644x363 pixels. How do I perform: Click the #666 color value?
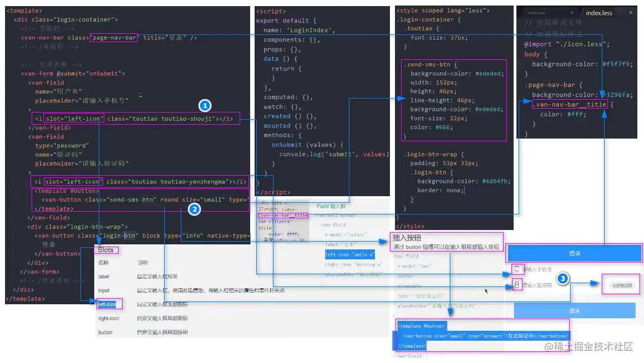point(442,127)
